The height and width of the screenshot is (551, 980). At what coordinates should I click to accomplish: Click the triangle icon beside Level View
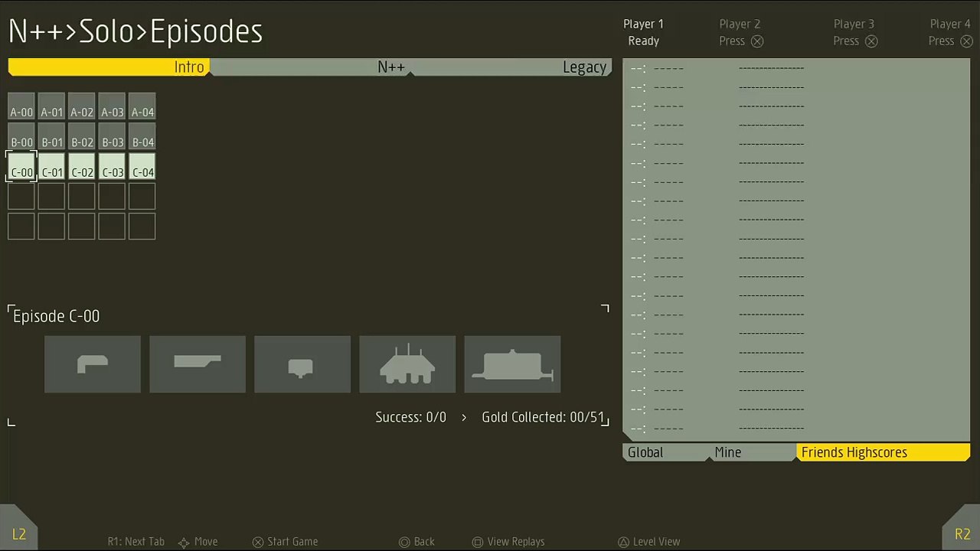click(x=623, y=542)
